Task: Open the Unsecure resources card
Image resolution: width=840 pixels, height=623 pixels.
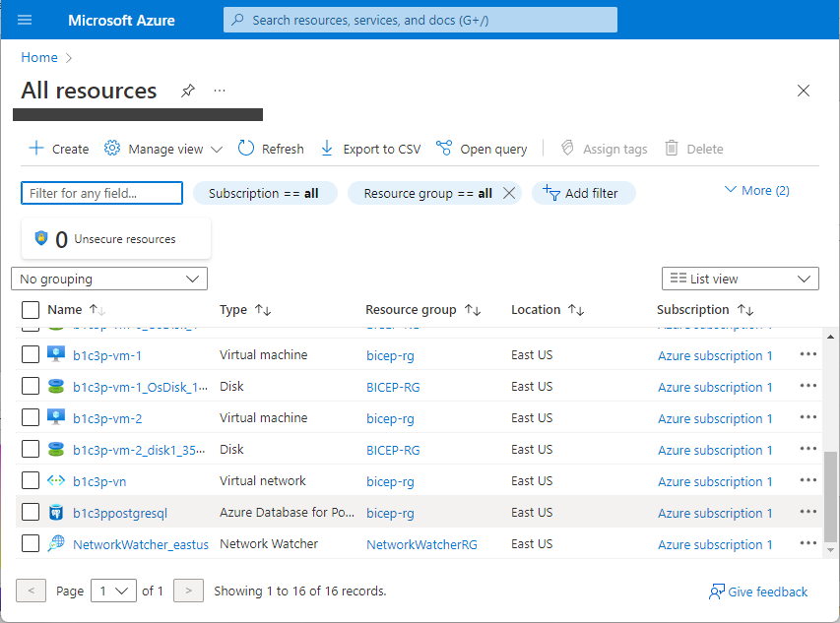Action: [116, 239]
